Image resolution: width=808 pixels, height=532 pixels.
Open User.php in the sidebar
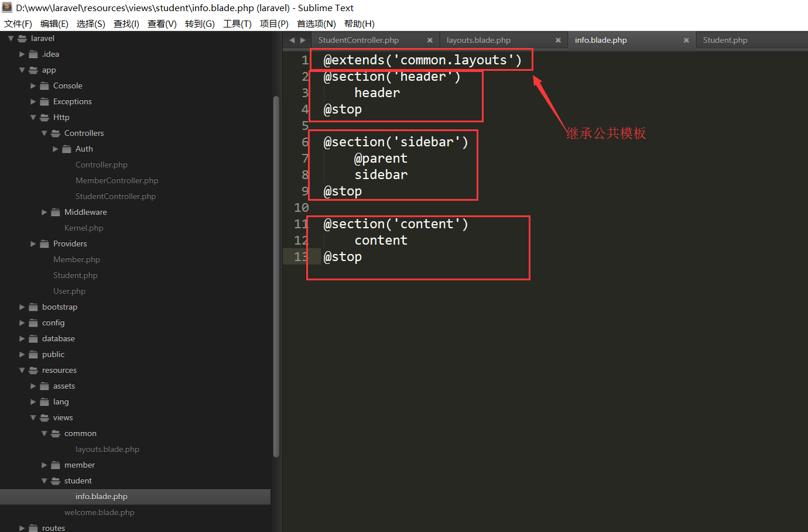[x=69, y=291]
